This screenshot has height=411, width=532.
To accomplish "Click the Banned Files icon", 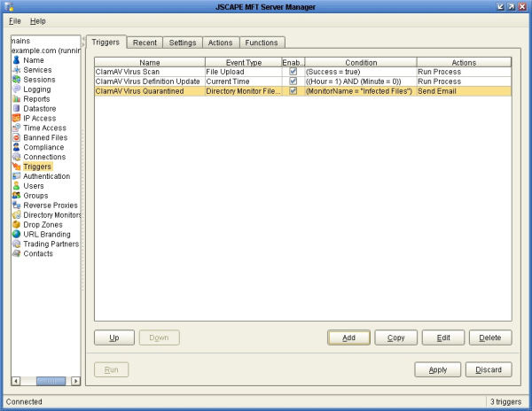I will [16, 137].
